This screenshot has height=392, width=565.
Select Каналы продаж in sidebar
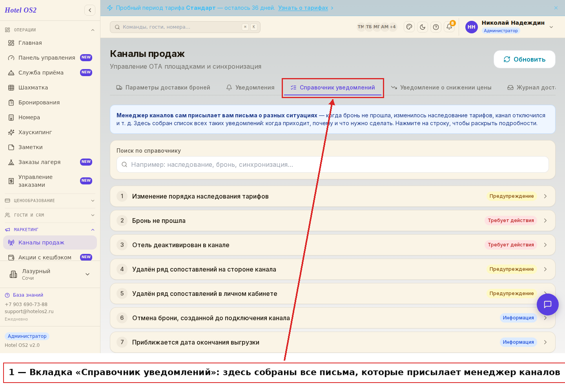(x=50, y=242)
